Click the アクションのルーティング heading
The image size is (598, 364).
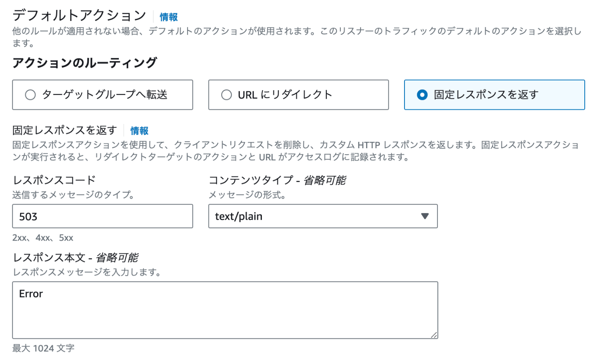pyautogui.click(x=84, y=63)
